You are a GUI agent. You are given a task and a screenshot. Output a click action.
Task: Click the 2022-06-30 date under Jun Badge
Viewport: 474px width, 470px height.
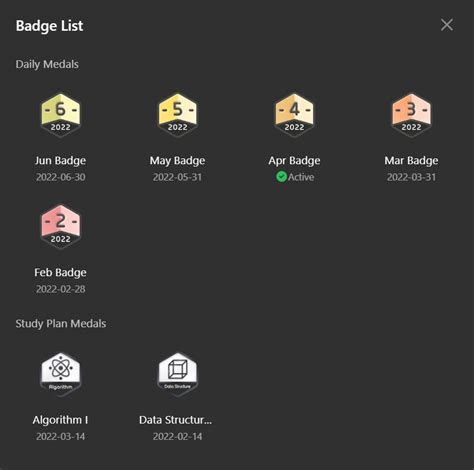click(60, 177)
